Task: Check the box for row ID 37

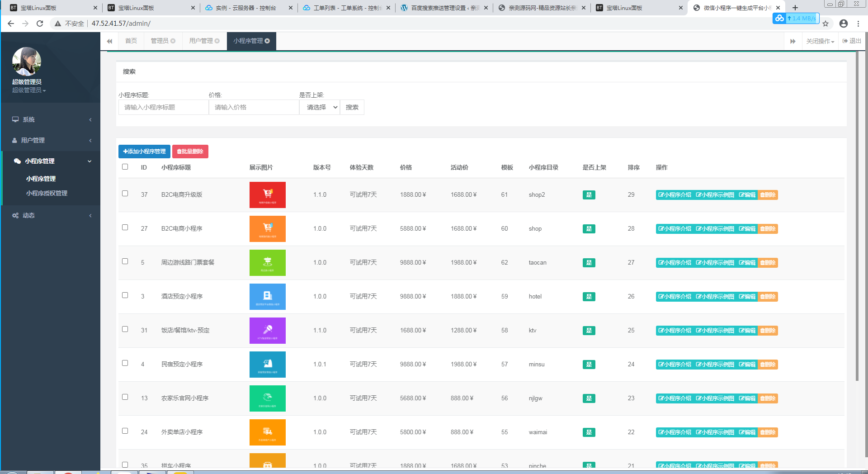Action: (125, 194)
